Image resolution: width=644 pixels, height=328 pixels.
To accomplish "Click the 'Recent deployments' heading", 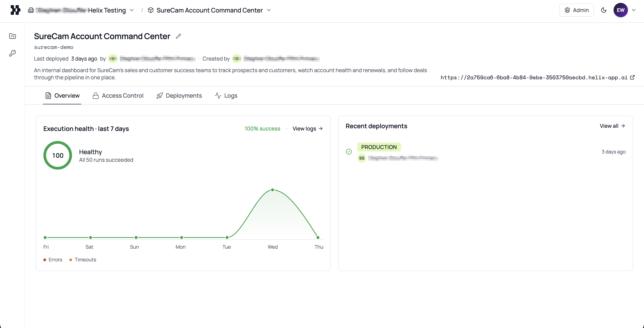I will pyautogui.click(x=377, y=126).
